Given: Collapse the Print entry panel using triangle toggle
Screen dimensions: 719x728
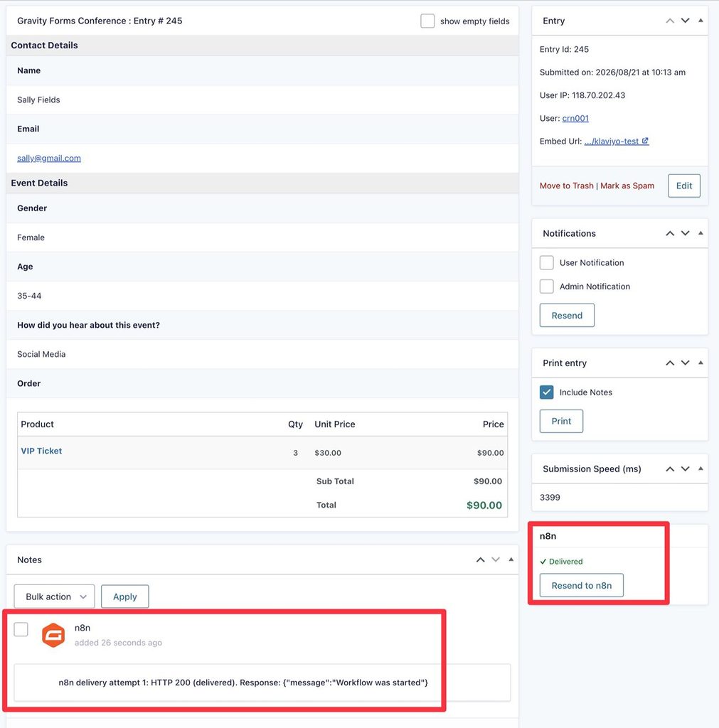Looking at the screenshot, I should click(x=701, y=363).
